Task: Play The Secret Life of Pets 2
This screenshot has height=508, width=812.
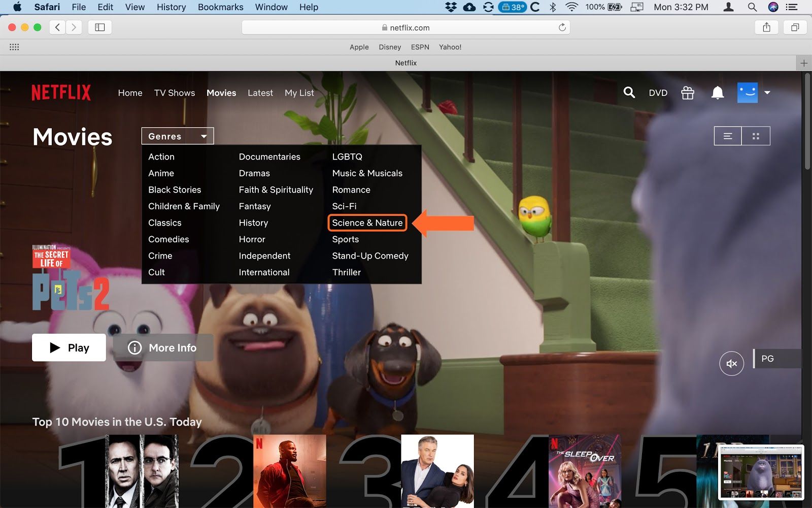Action: (x=69, y=347)
